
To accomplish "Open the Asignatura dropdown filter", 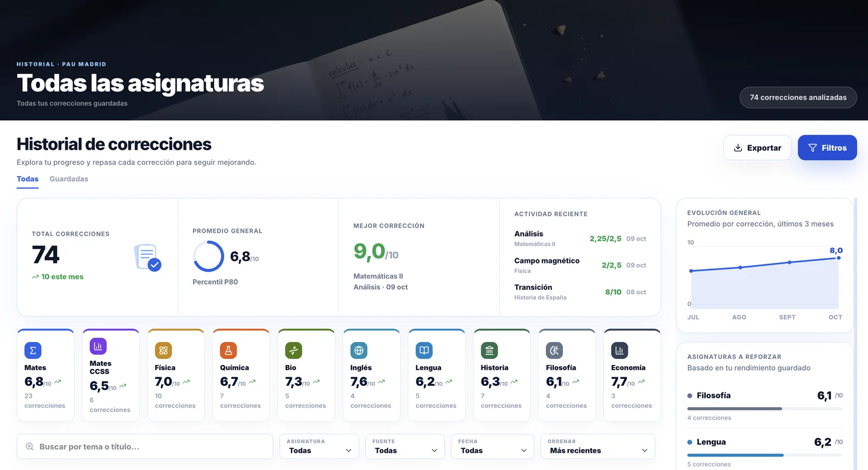I will click(x=319, y=447).
